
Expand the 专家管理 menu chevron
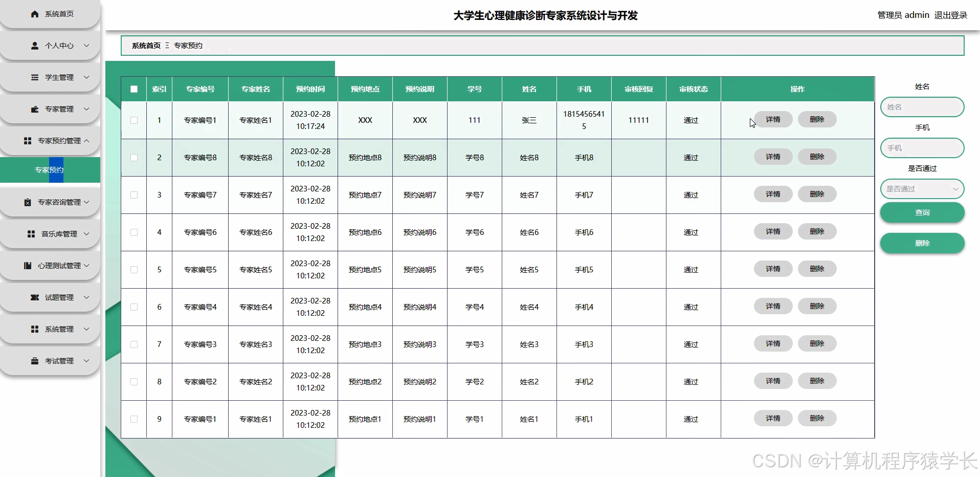click(86, 109)
